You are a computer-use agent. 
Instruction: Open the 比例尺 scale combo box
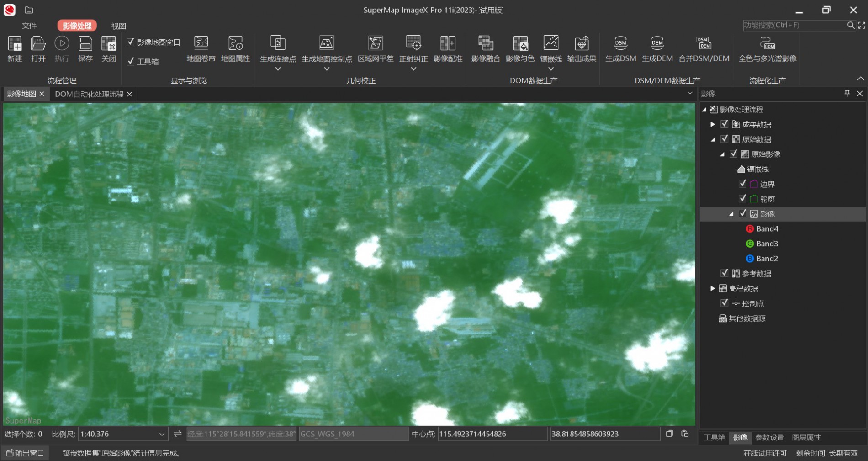point(123,434)
